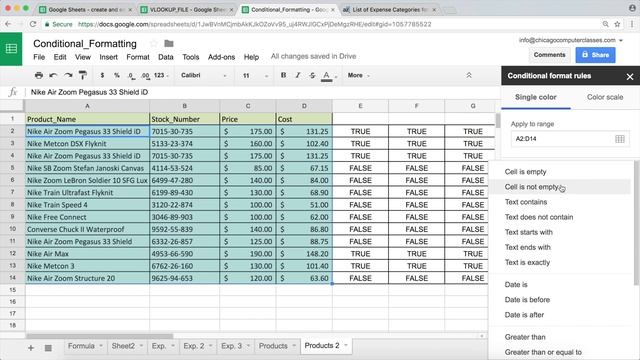This screenshot has height=360, width=640.
Task: Open Sheet2 tab dropdown arrow
Action: click(141, 346)
